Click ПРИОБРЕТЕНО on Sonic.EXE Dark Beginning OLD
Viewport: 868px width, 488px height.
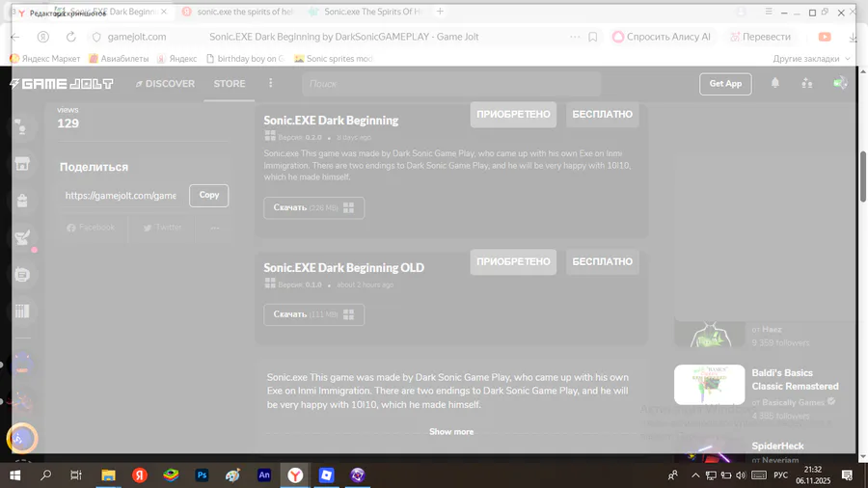pos(513,261)
